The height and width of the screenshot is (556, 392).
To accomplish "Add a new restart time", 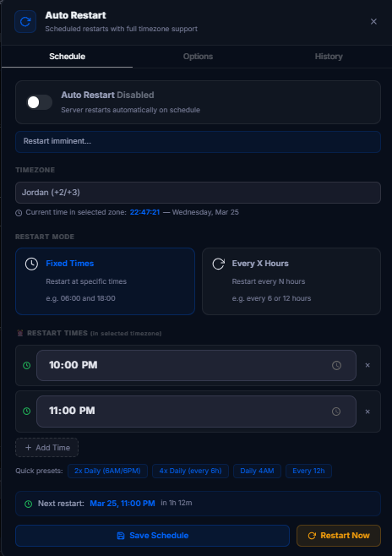I will click(47, 448).
